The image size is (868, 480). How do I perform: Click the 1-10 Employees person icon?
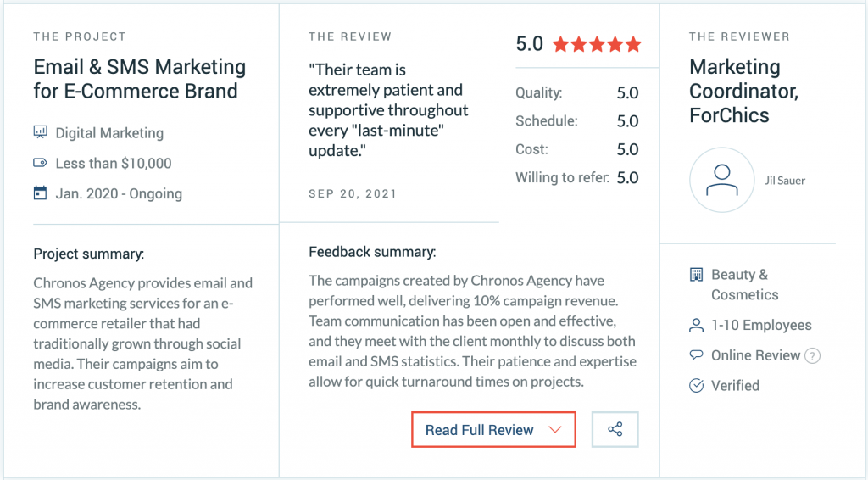click(x=697, y=325)
